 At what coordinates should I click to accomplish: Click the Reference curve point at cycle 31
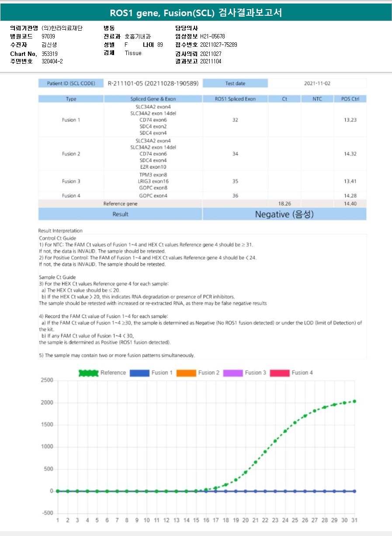[x=354, y=401]
